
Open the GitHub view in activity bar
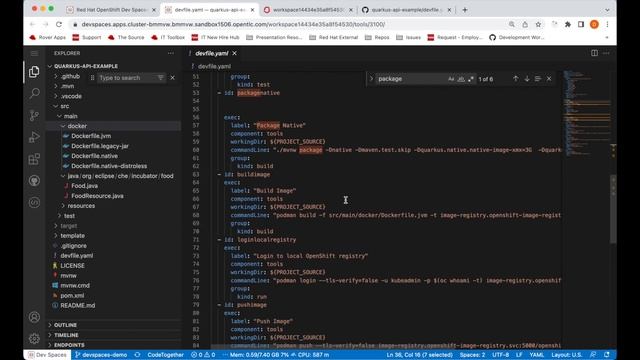(x=34, y=180)
